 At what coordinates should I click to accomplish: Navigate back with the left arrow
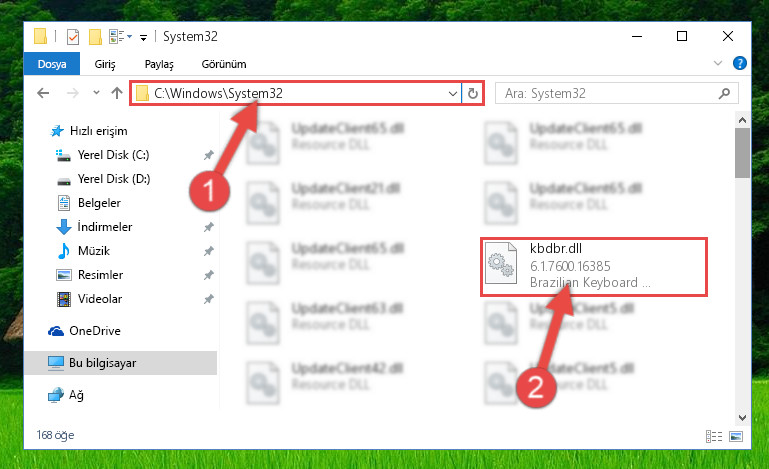click(43, 93)
